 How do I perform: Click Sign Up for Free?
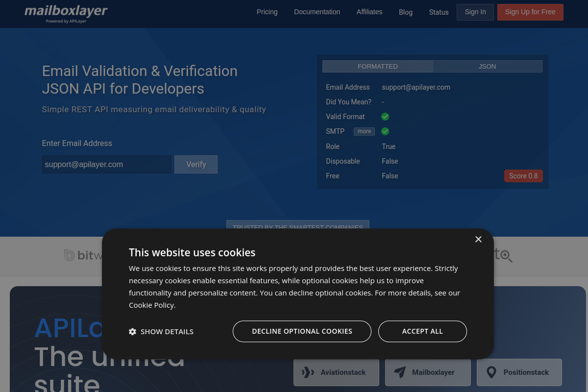[530, 12]
